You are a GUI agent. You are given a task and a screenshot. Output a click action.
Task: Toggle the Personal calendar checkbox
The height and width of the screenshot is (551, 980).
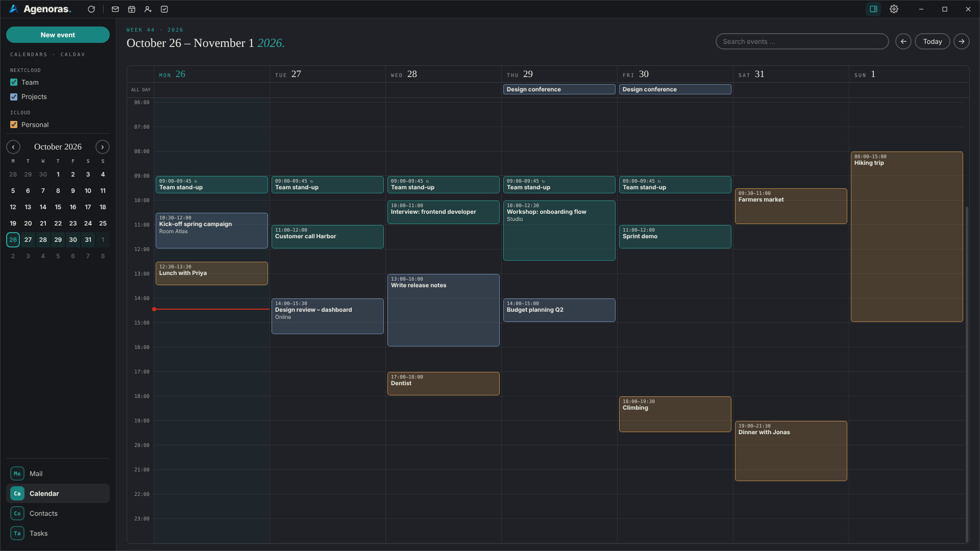14,124
